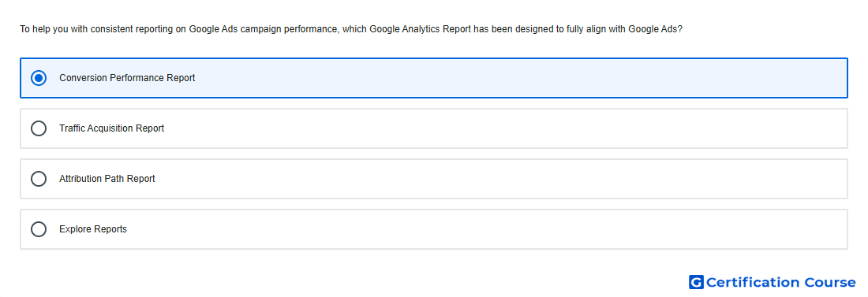Choose the Attribution Path Report radio button

click(39, 179)
